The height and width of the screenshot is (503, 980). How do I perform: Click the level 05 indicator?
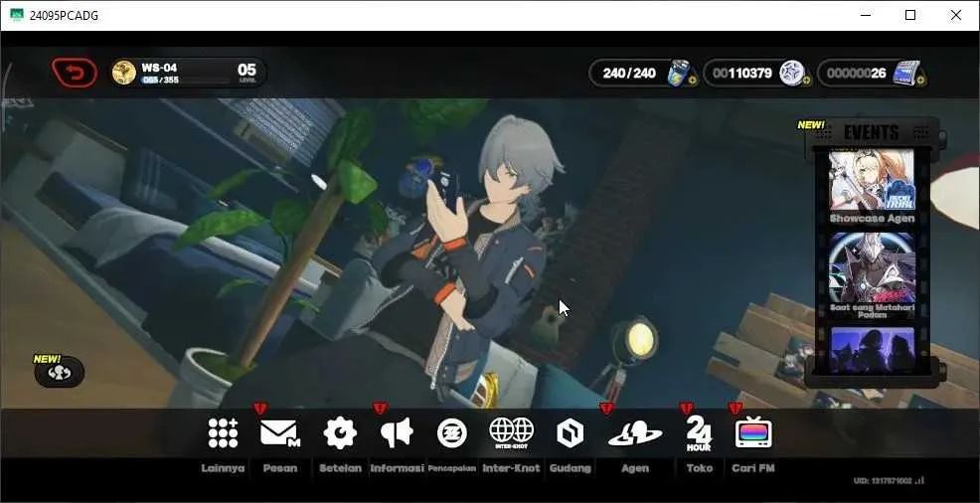coord(246,73)
